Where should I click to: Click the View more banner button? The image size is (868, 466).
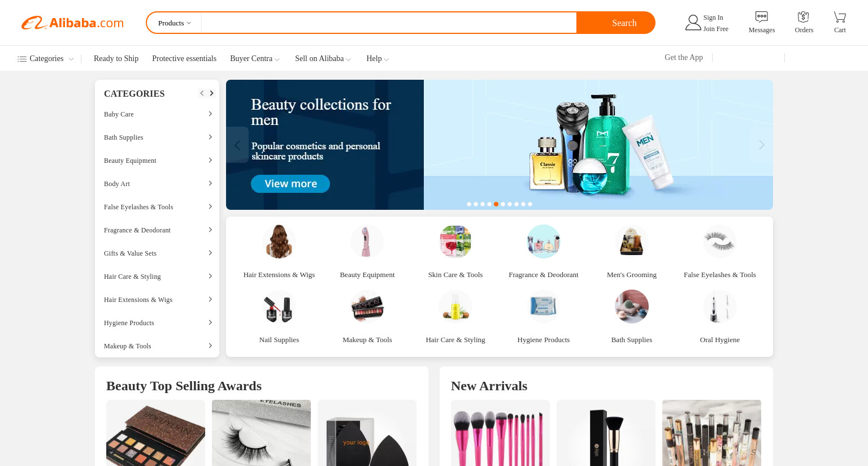[x=290, y=184]
